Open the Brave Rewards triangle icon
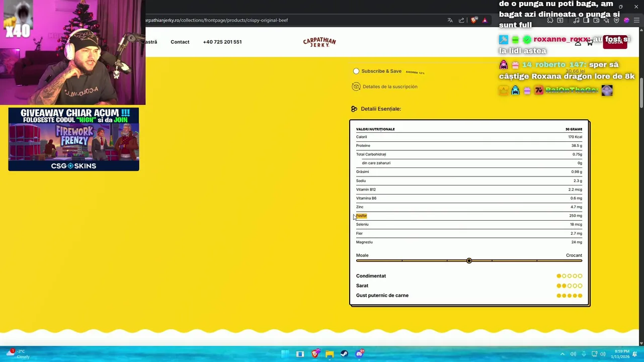Image resolution: width=644 pixels, height=362 pixels. [485, 20]
